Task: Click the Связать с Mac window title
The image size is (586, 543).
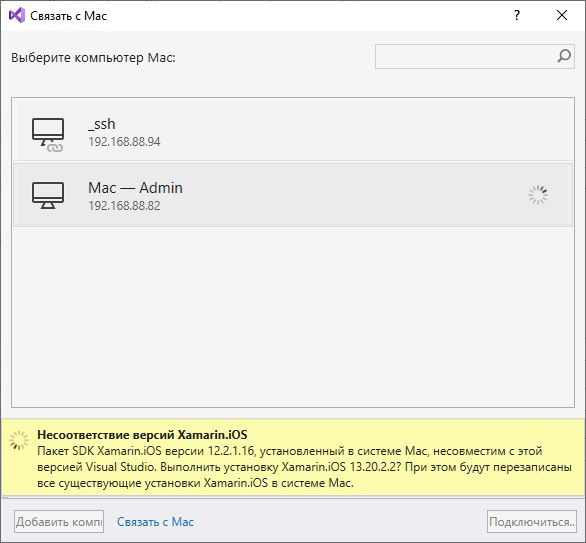Action: pyautogui.click(x=68, y=16)
